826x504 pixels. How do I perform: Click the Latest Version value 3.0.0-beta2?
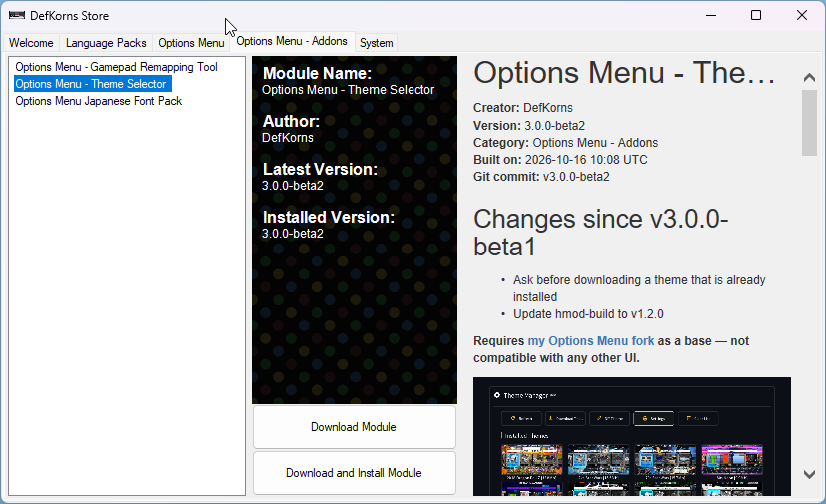pyautogui.click(x=293, y=186)
